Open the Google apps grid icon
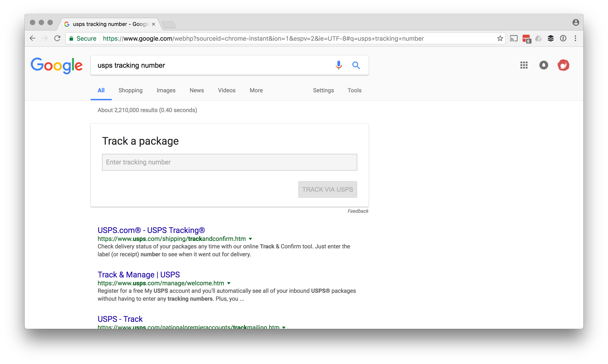The image size is (608, 364). (524, 65)
